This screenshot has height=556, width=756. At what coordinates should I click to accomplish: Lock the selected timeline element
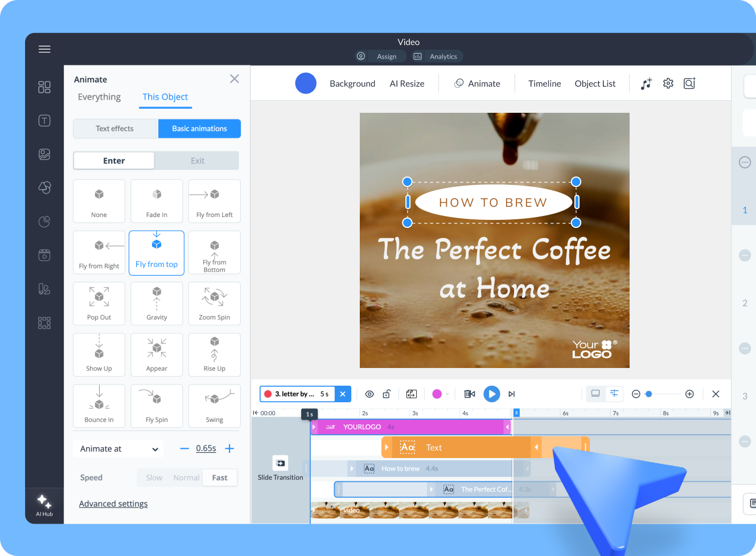tap(387, 394)
